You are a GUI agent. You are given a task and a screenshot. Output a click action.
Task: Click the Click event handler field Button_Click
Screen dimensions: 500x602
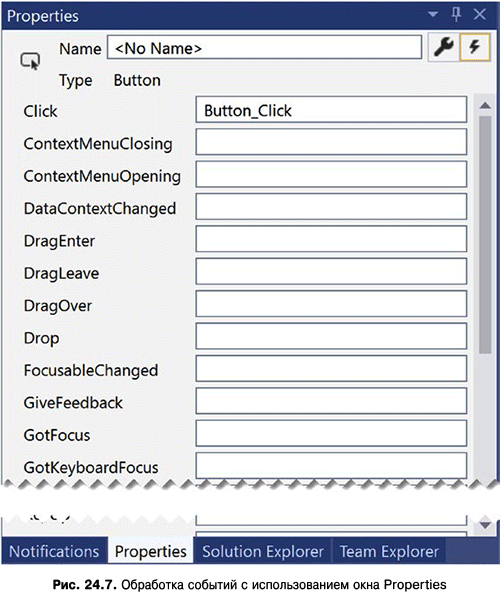tap(331, 110)
